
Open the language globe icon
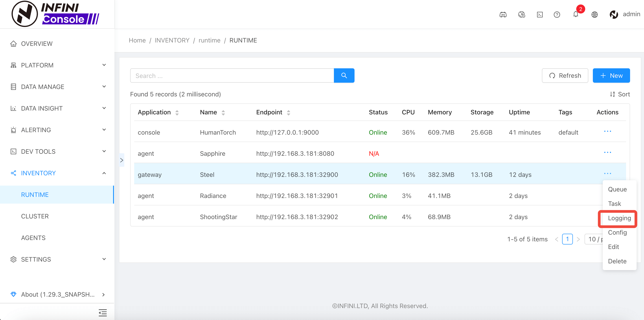[x=594, y=15]
